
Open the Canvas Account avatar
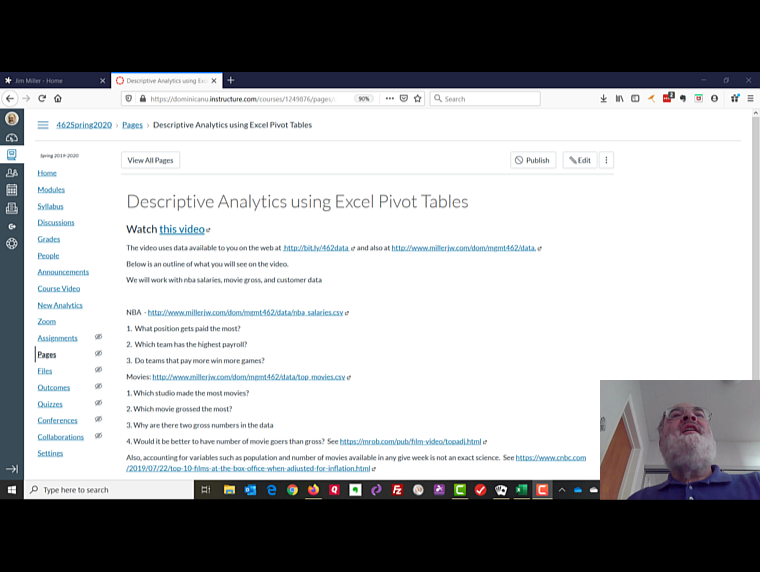12,118
